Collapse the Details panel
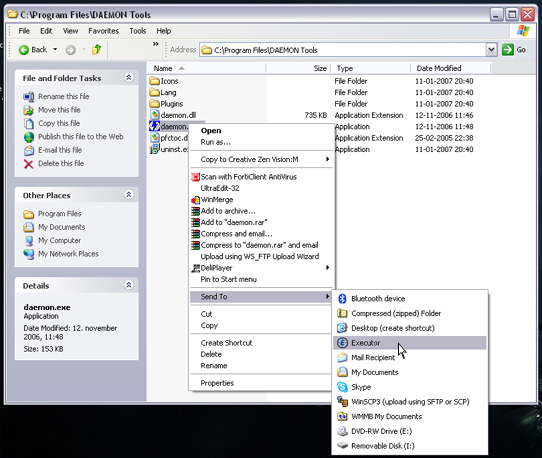Screen dimensions: 542x458 click(x=129, y=285)
